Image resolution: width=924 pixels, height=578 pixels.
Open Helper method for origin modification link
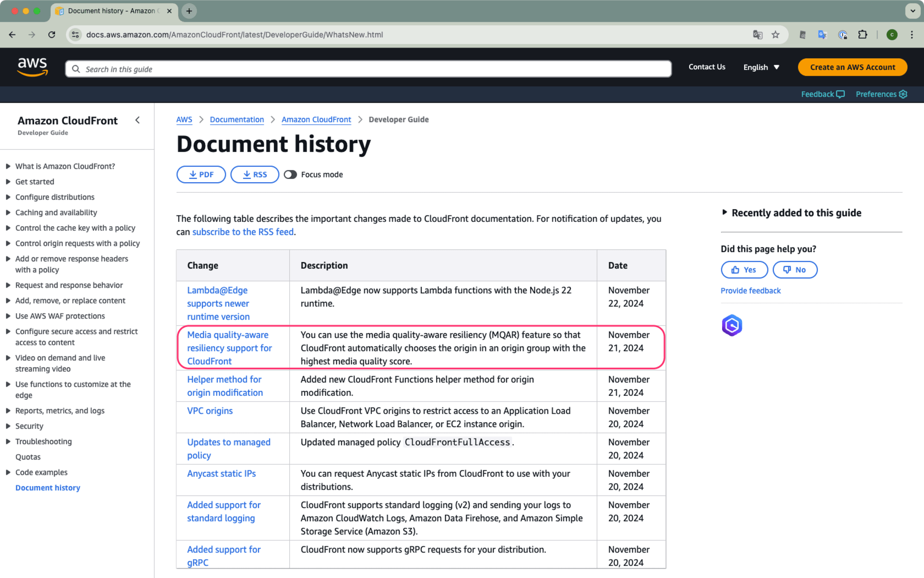click(225, 386)
